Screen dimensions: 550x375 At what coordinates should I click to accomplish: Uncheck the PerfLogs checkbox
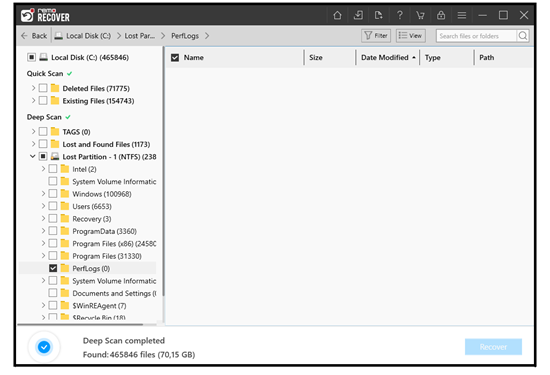(53, 268)
